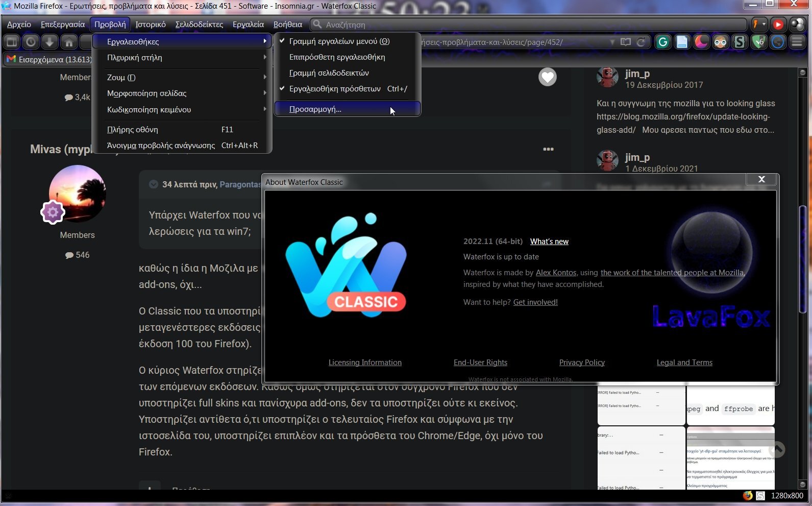Click the Firefox icon in status bar
Image resolution: width=812 pixels, height=506 pixels.
tap(748, 495)
